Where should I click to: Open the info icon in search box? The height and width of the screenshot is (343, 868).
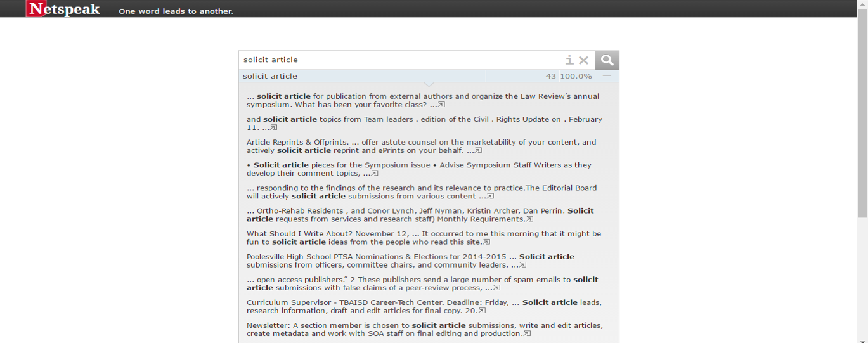[569, 60]
